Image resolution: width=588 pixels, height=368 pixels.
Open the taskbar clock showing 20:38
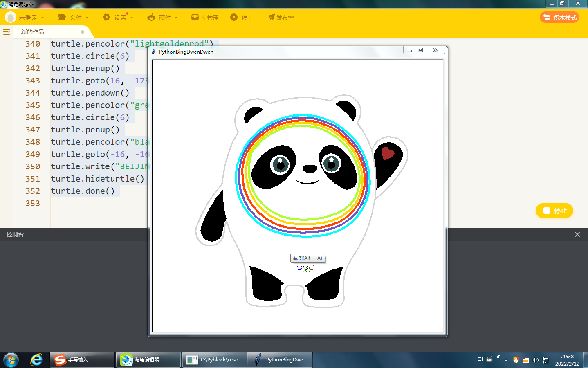tap(567, 360)
